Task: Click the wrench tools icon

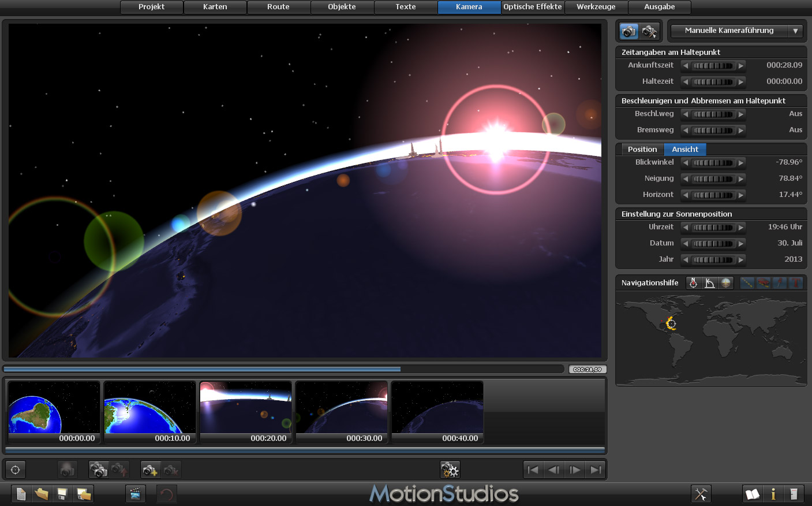Action: click(x=701, y=494)
